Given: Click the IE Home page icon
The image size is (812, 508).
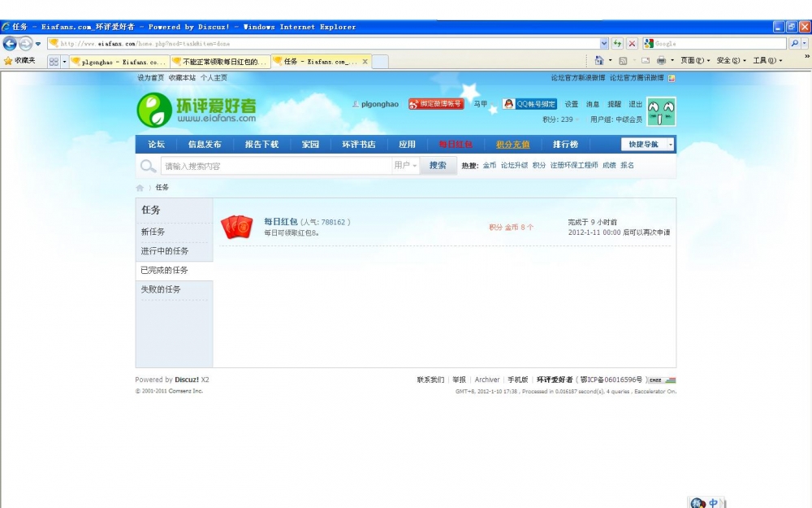Looking at the screenshot, I should pos(598,61).
